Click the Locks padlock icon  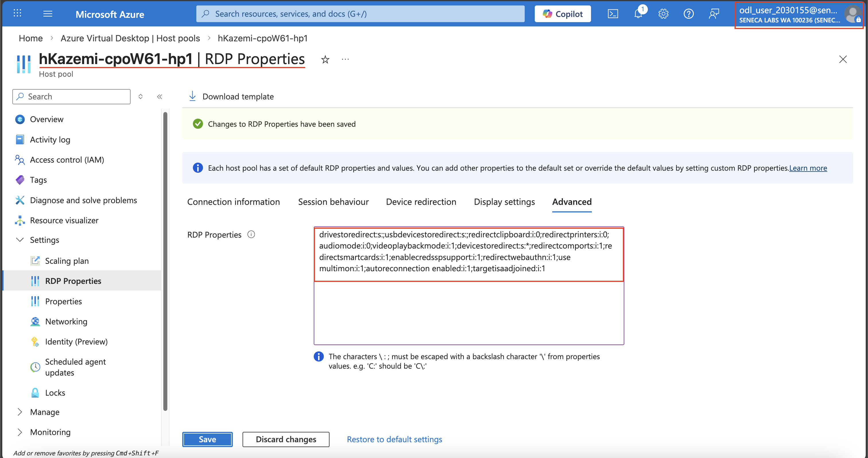(x=35, y=392)
